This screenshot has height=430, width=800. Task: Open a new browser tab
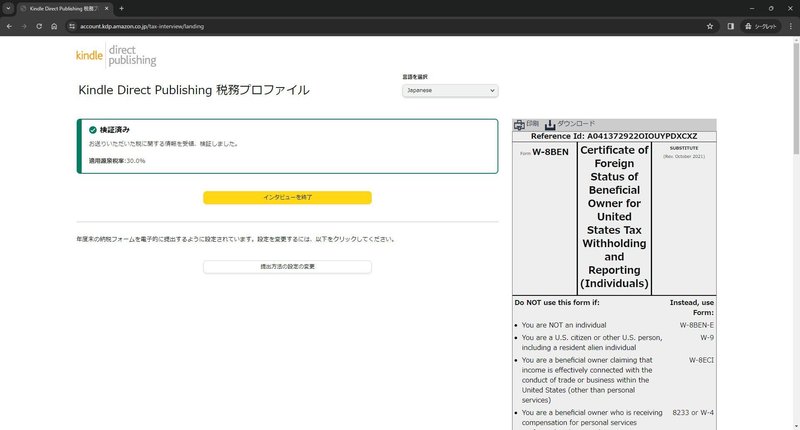click(x=121, y=8)
